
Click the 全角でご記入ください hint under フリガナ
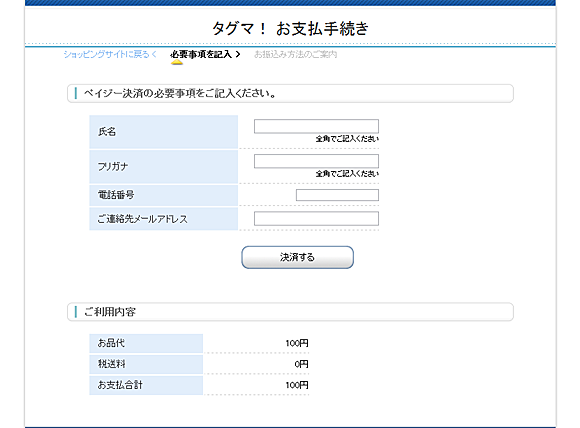pos(347,173)
